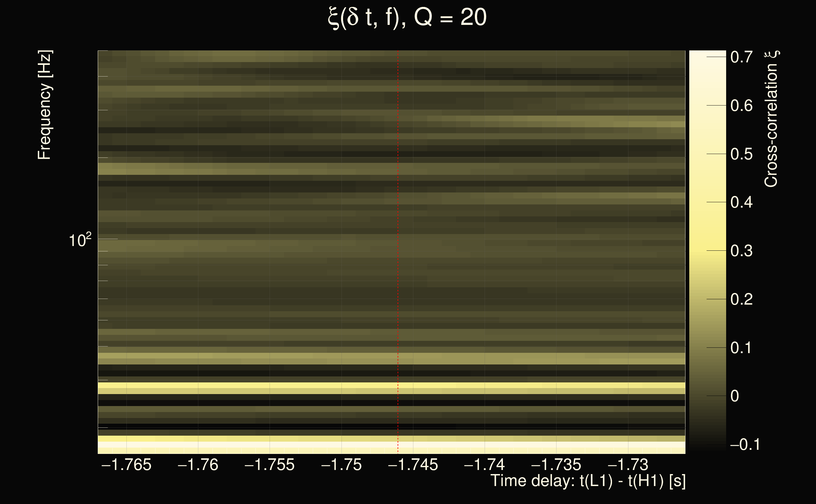Click the −1.74 x-axis tick label

click(484, 465)
